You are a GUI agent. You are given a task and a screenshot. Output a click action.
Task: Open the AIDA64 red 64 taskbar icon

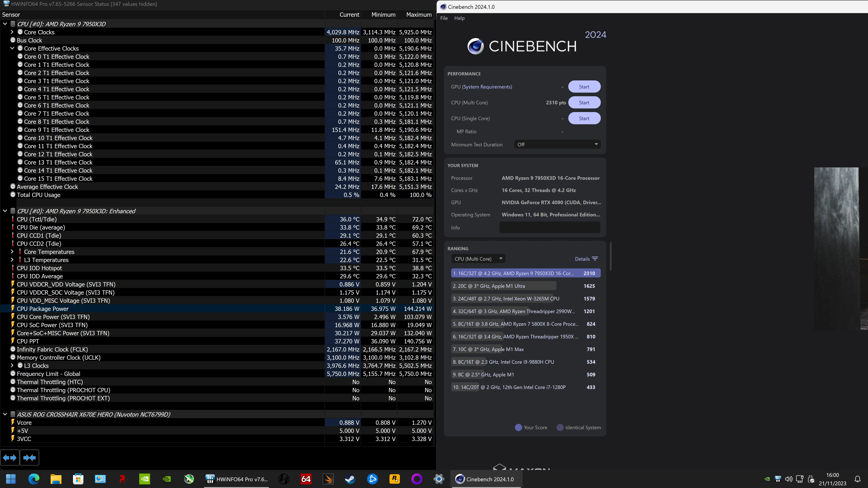(306, 479)
